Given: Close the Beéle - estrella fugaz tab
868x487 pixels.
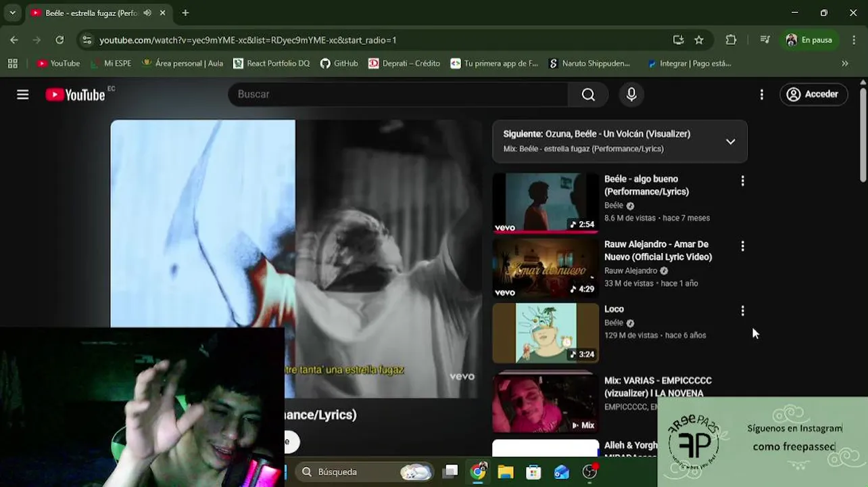Looking at the screenshot, I should (163, 13).
